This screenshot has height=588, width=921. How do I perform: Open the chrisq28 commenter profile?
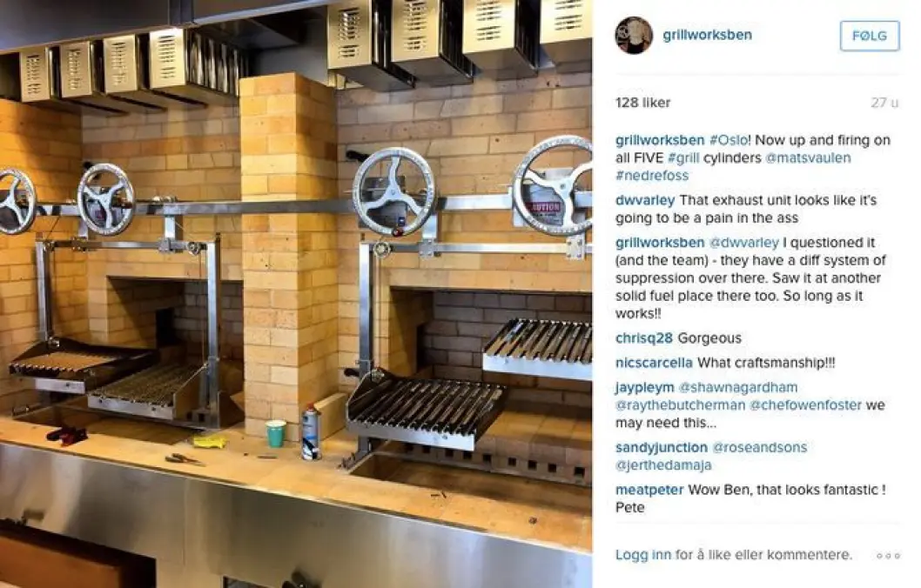pos(644,338)
